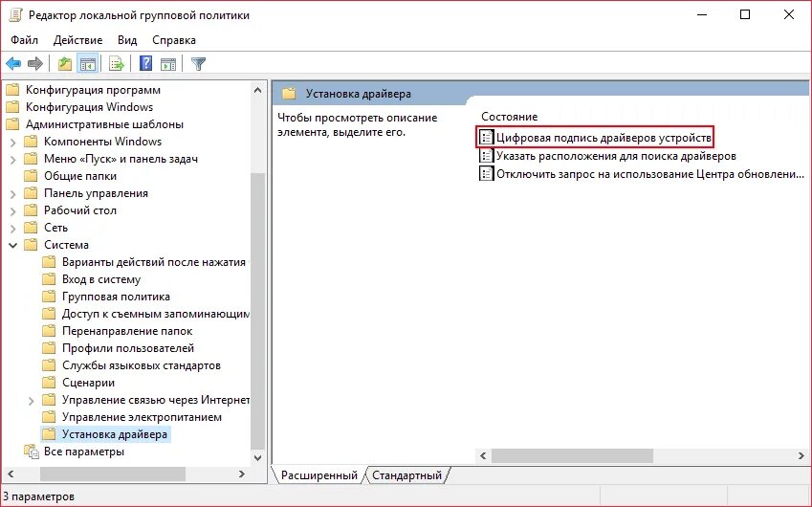Click policy list scroll left arrow
This screenshot has width=812, height=507.
click(x=483, y=455)
